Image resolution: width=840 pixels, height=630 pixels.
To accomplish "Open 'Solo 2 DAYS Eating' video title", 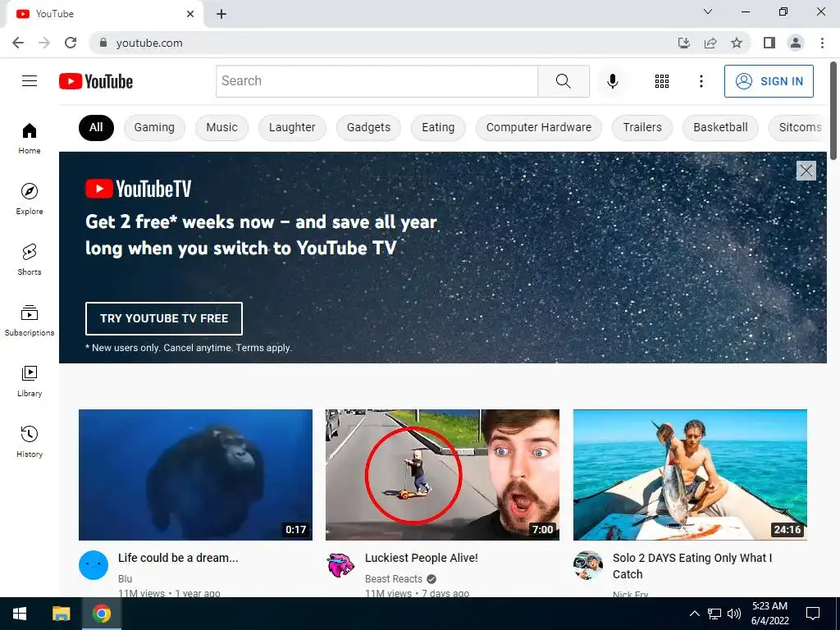I will click(x=692, y=566).
